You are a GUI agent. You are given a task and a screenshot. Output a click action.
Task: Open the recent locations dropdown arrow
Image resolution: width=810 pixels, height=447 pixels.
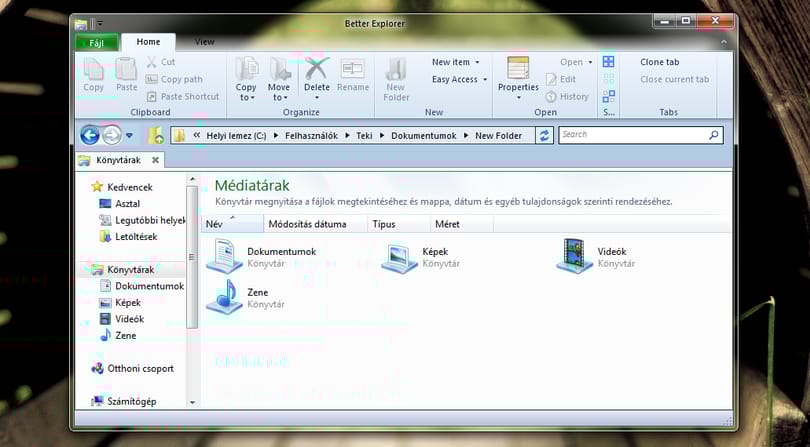click(x=129, y=136)
